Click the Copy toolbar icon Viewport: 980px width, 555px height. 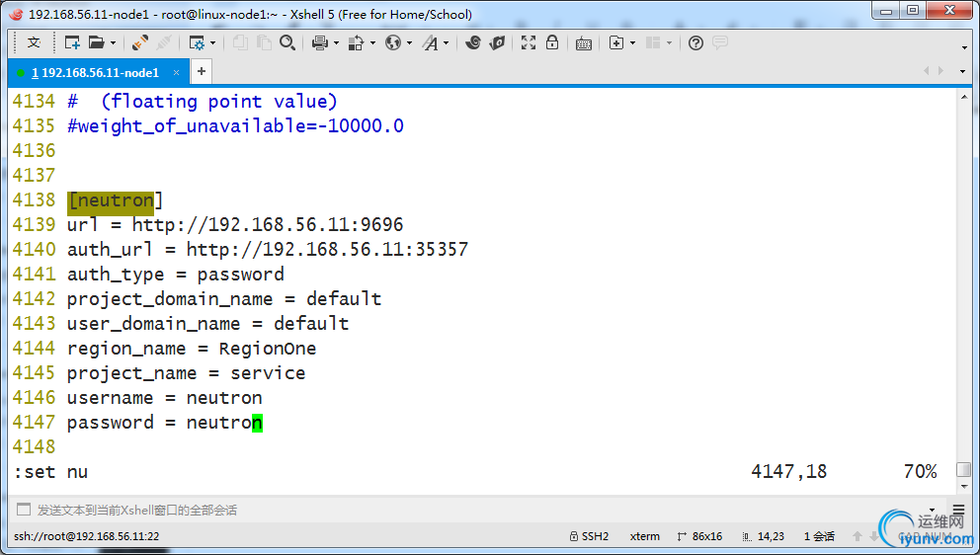pyautogui.click(x=240, y=42)
